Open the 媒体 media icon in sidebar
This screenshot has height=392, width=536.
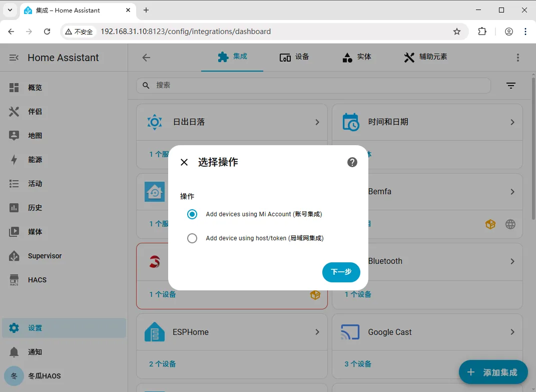(14, 232)
